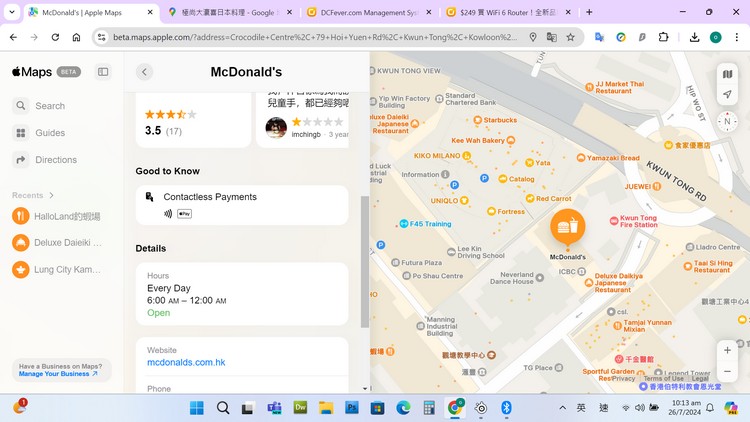Close the DCFever.com Management tab
Screen dimensions: 750x422
point(429,12)
